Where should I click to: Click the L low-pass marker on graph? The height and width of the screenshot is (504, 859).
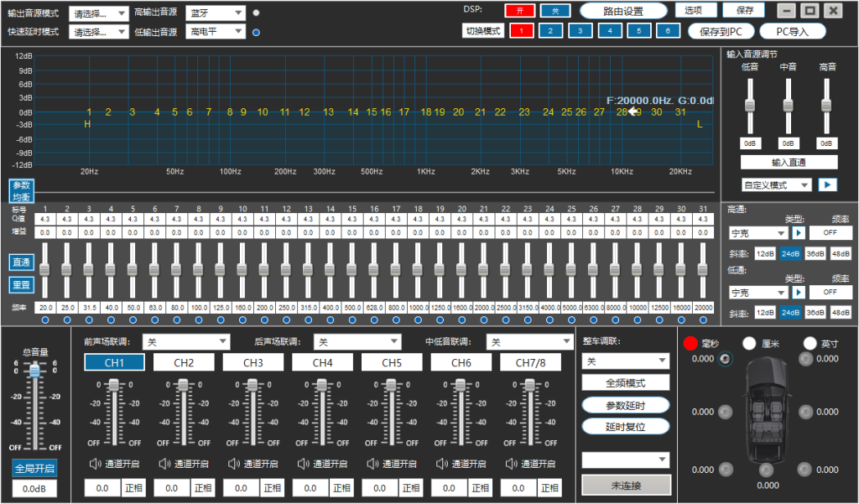[x=700, y=124]
